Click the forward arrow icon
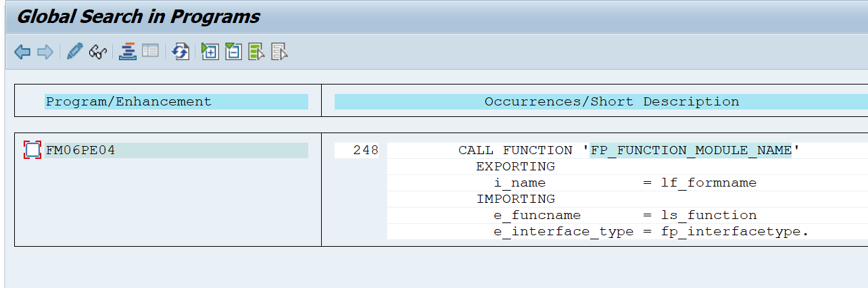Image resolution: width=868 pixels, height=288 pixels. [45, 52]
